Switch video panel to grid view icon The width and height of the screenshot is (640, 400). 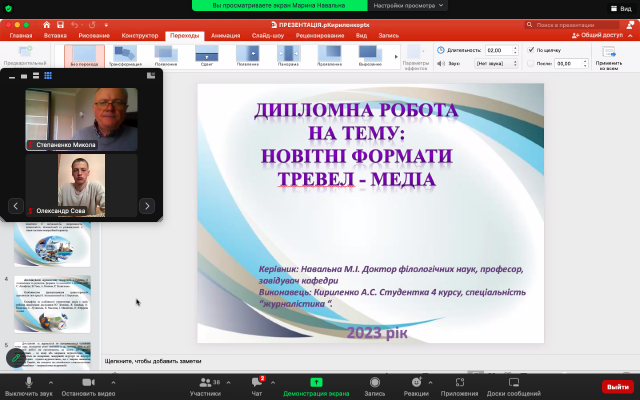(47, 76)
